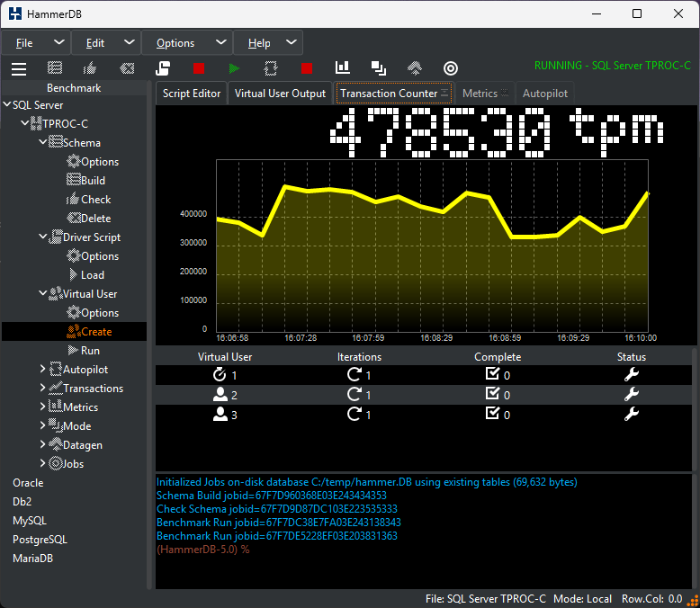Screen dimensions: 700x608
Task: Switch to the Virtual User Output tab
Action: [x=280, y=94]
